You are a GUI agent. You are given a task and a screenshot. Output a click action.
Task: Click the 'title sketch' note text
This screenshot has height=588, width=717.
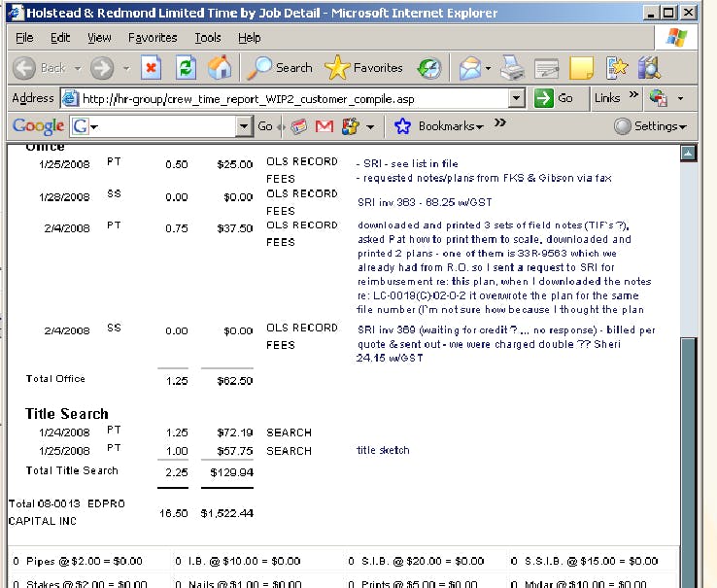(x=383, y=450)
